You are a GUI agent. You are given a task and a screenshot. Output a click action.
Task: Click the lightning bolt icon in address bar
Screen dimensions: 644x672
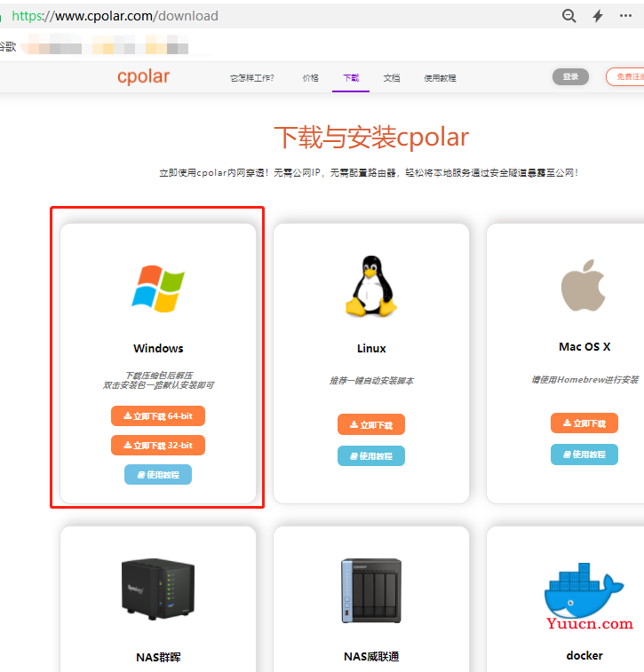tap(598, 16)
